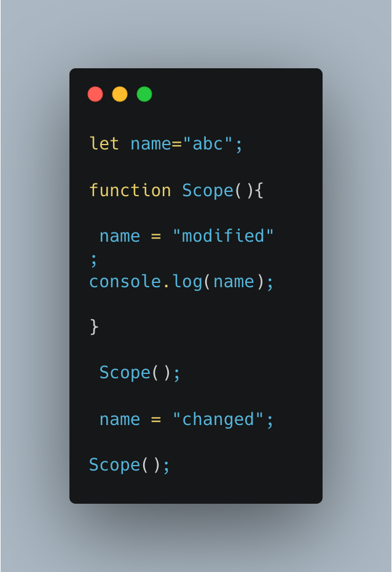Click the green maximize dot

click(x=144, y=94)
